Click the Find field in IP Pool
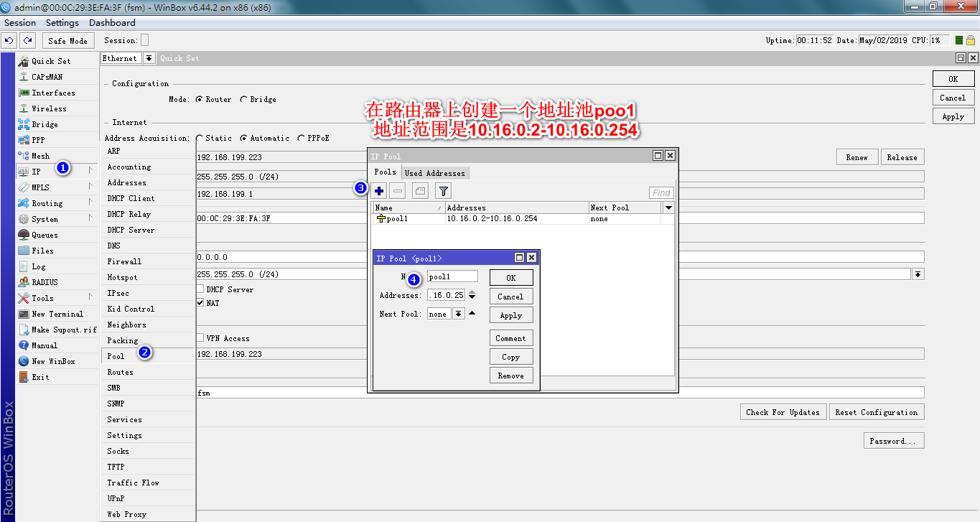Screen dimensions: 980x522 (x=661, y=192)
